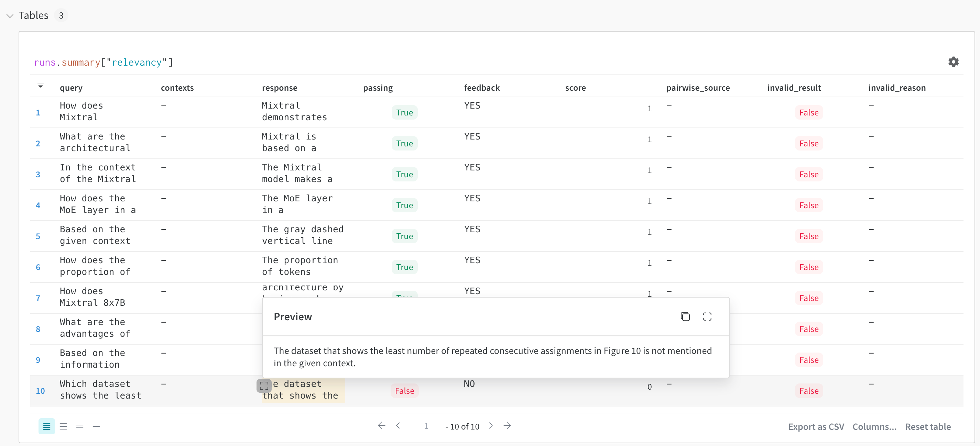Click the table filter icon

coord(40,86)
